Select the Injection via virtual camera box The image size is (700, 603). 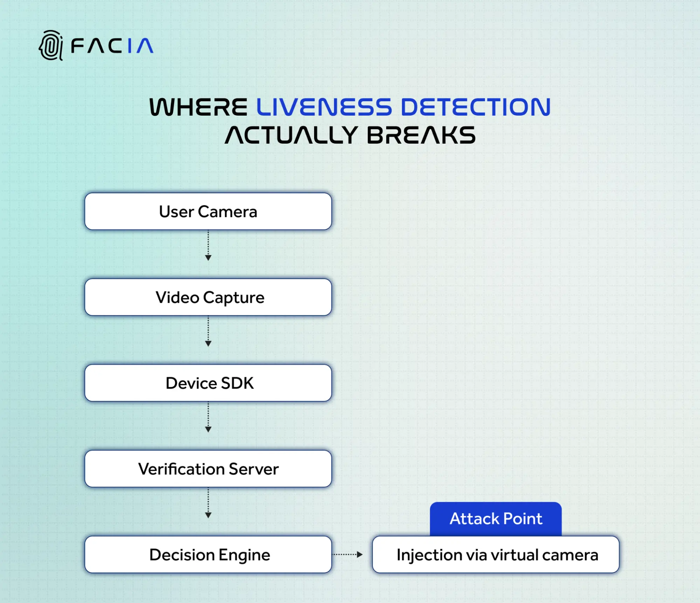[495, 555]
